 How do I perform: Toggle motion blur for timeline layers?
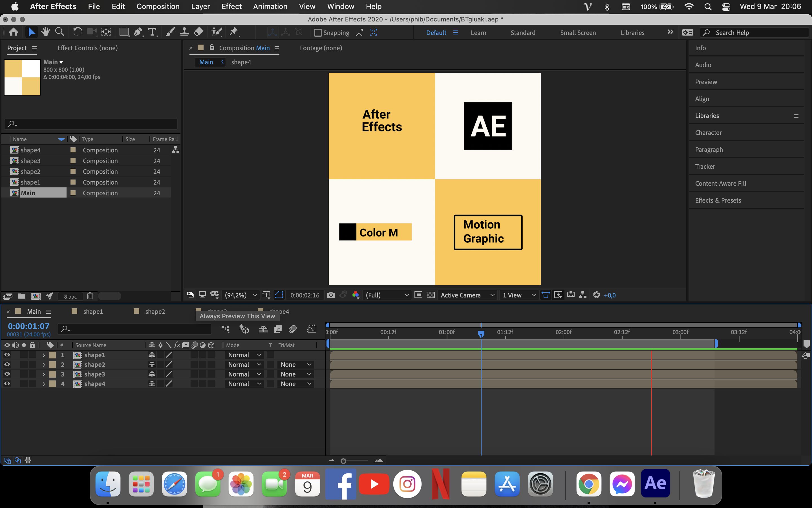[x=293, y=329]
